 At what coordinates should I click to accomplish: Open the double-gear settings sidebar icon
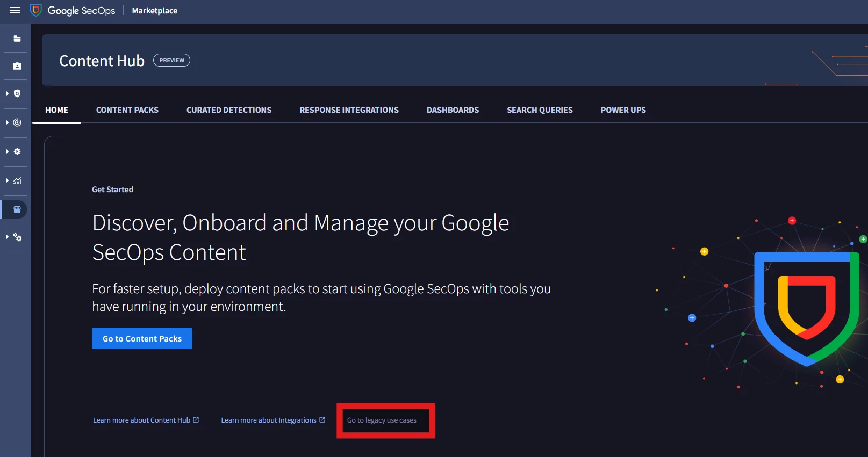click(x=17, y=237)
